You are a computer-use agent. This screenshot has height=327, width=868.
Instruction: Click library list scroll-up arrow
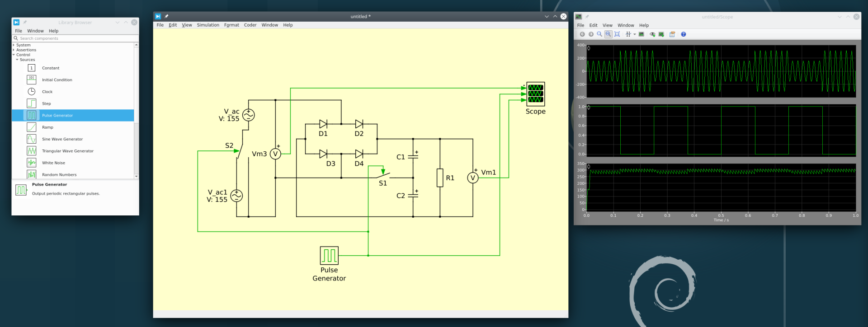(x=136, y=45)
